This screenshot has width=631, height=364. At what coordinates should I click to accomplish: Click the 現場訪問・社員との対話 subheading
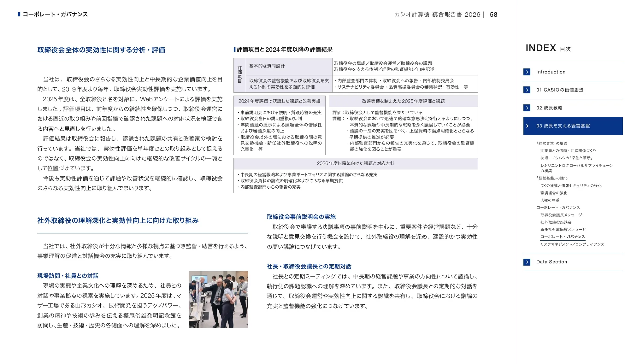(x=68, y=276)
